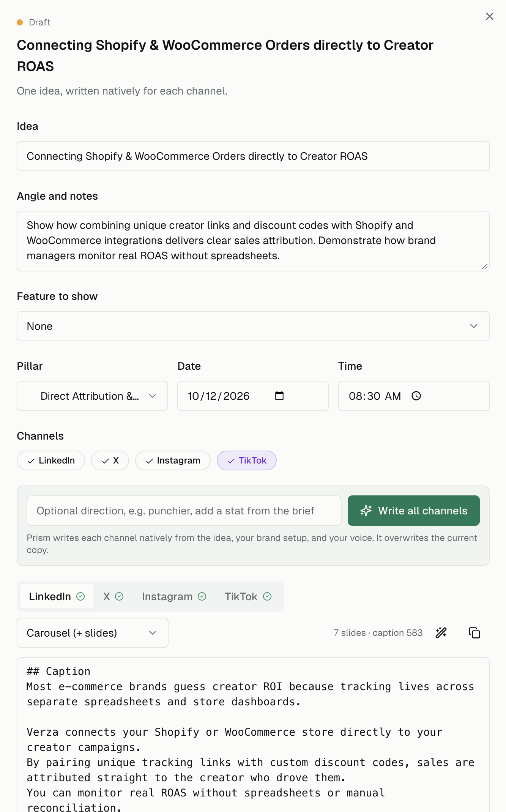
Task: Click the Angle and notes resize handle
Action: coord(485,266)
